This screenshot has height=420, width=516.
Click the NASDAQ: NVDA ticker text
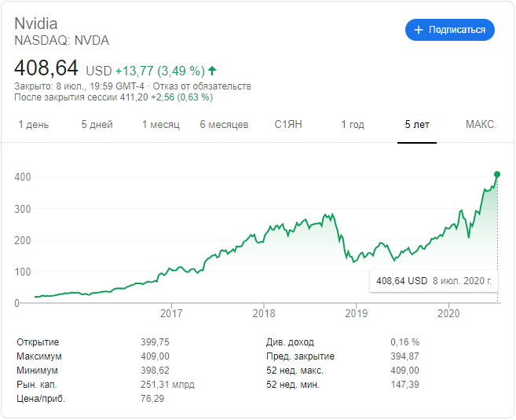(x=62, y=40)
